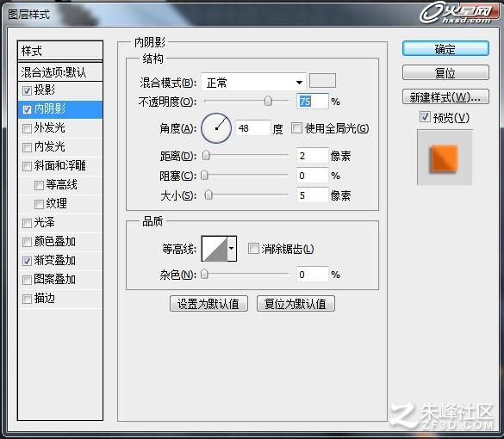504x439 pixels.
Task: Uncheck the 投影 style checkbox
Action: pyautogui.click(x=27, y=90)
